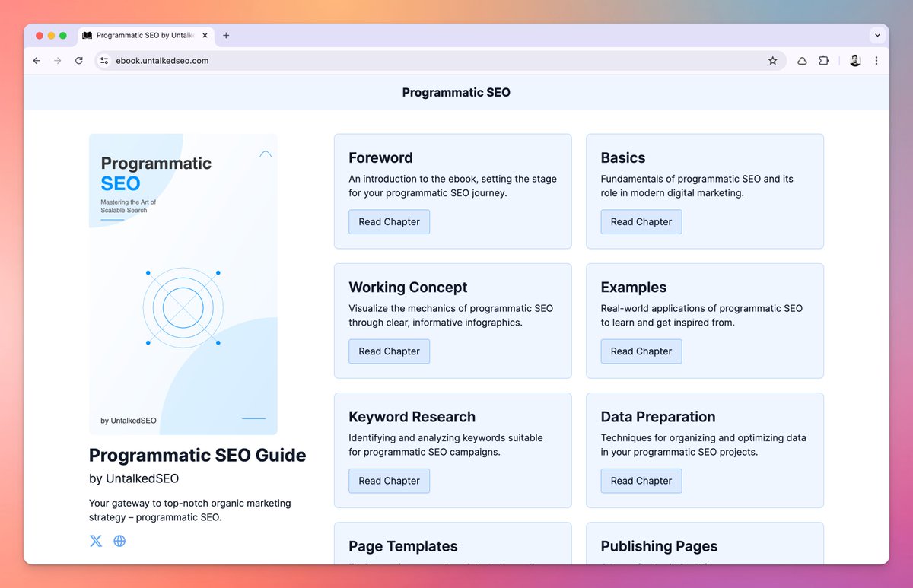
Task: Read the Keyword Research chapter
Action: [390, 481]
